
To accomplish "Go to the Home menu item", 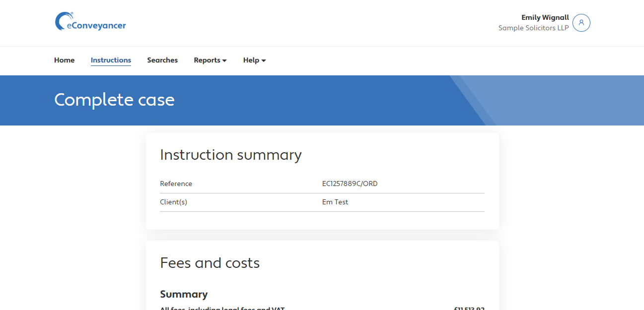I will [x=64, y=60].
